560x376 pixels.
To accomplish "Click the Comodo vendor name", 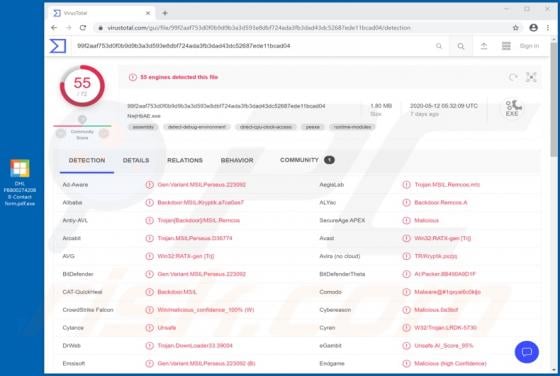I will (x=330, y=292).
